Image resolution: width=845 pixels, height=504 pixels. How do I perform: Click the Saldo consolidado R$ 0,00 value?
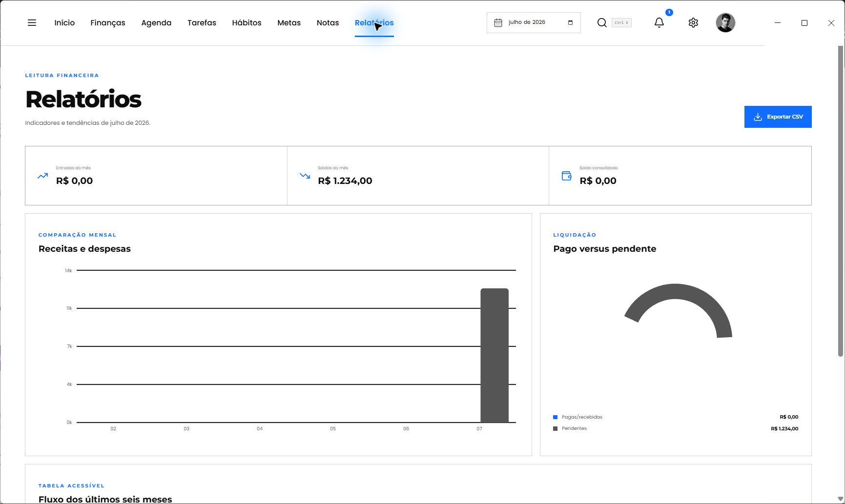[x=598, y=181]
